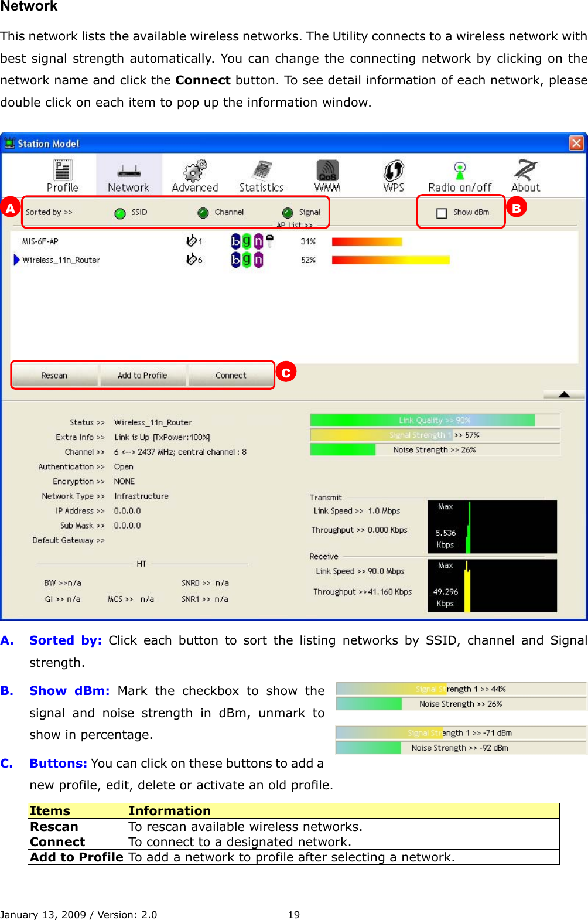Screen dimensions: 588x920
Task: Click the g mode icon of Wireless_11n_Router
Action: (x=247, y=260)
